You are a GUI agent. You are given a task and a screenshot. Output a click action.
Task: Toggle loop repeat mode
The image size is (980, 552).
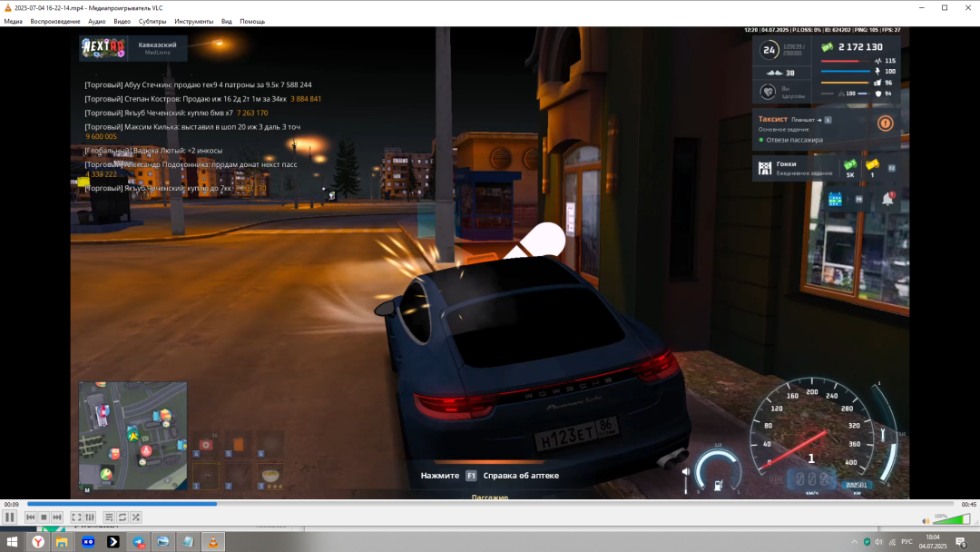click(x=122, y=517)
